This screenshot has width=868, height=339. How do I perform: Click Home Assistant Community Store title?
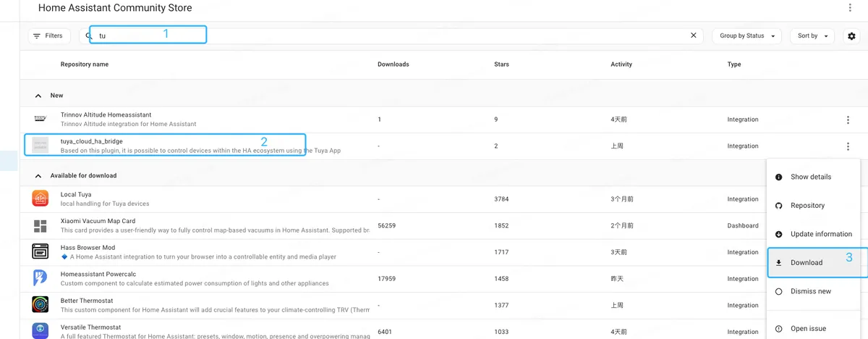115,8
